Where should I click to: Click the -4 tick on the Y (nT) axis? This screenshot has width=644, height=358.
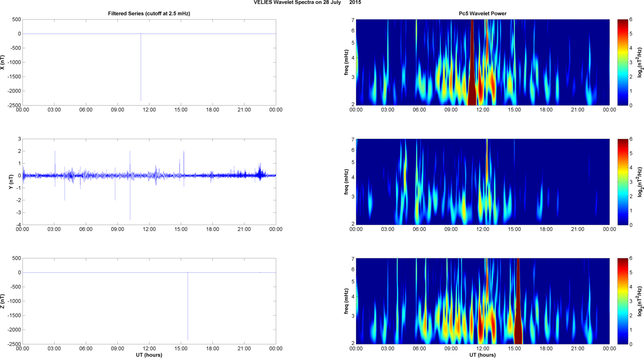point(18,225)
